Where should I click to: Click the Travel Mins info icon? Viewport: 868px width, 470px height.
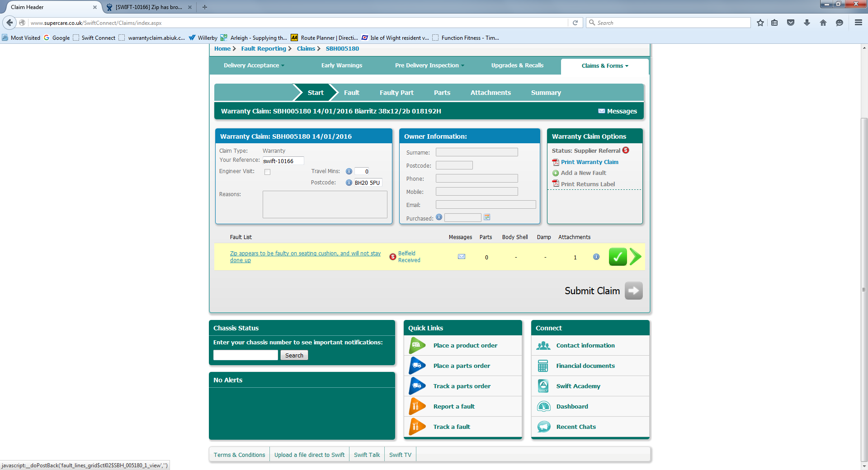349,171
